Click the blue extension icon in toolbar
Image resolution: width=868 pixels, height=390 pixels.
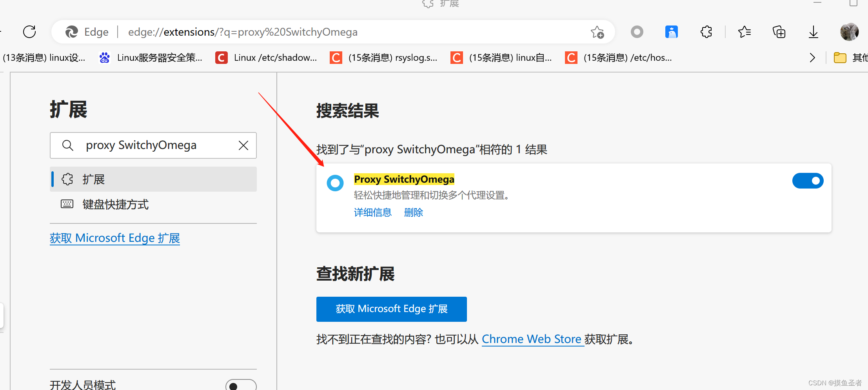[x=672, y=32]
